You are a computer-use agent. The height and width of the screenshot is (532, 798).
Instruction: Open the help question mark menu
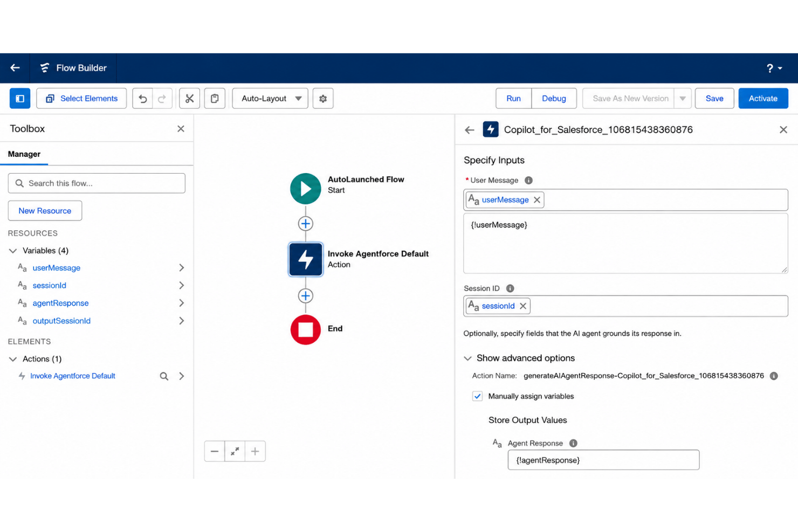pyautogui.click(x=774, y=68)
